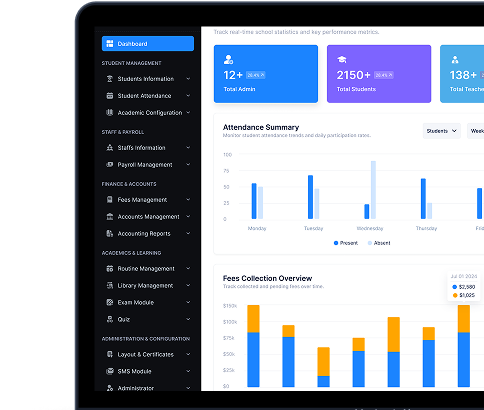Expand the Academic Configuration chevron

(188, 112)
